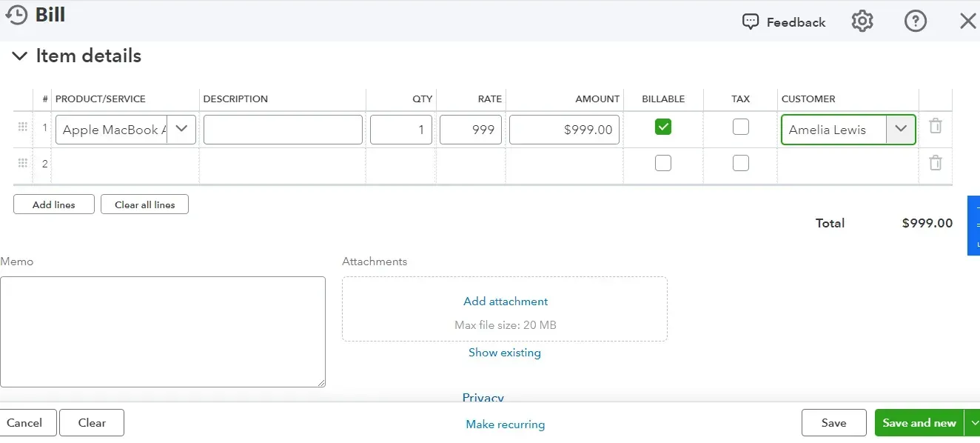Grab row 2 drag handle
This screenshot has height=443, width=980.
pos(22,163)
